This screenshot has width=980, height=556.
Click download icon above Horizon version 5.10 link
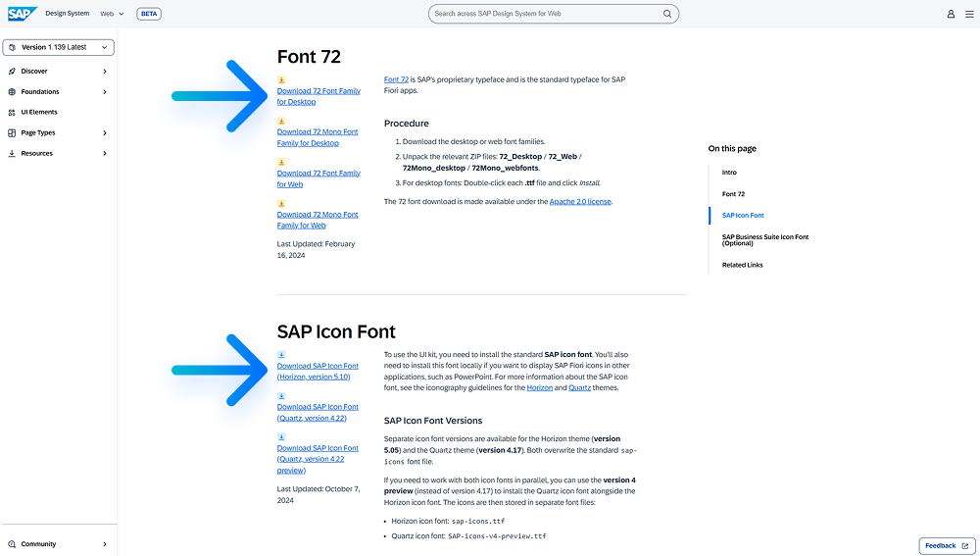pyautogui.click(x=281, y=355)
